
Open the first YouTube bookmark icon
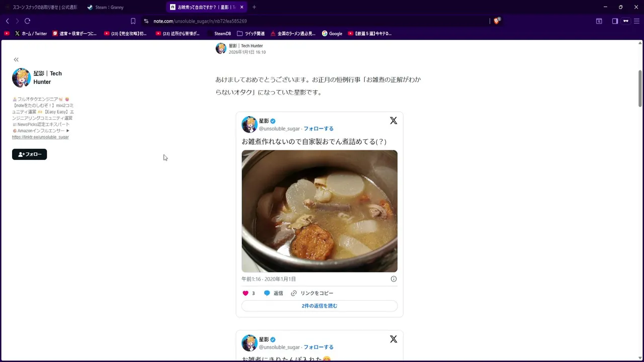pyautogui.click(x=7, y=34)
